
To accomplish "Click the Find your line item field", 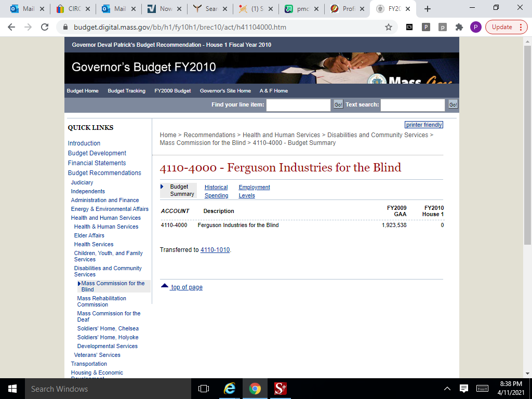I will point(298,105).
